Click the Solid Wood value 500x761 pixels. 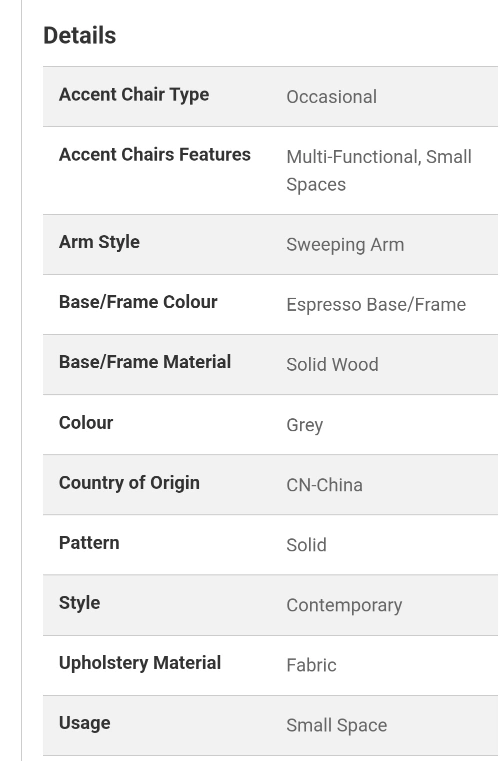tap(333, 364)
